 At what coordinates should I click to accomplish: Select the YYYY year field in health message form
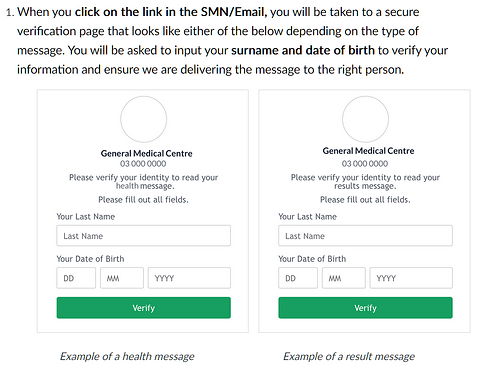click(189, 278)
